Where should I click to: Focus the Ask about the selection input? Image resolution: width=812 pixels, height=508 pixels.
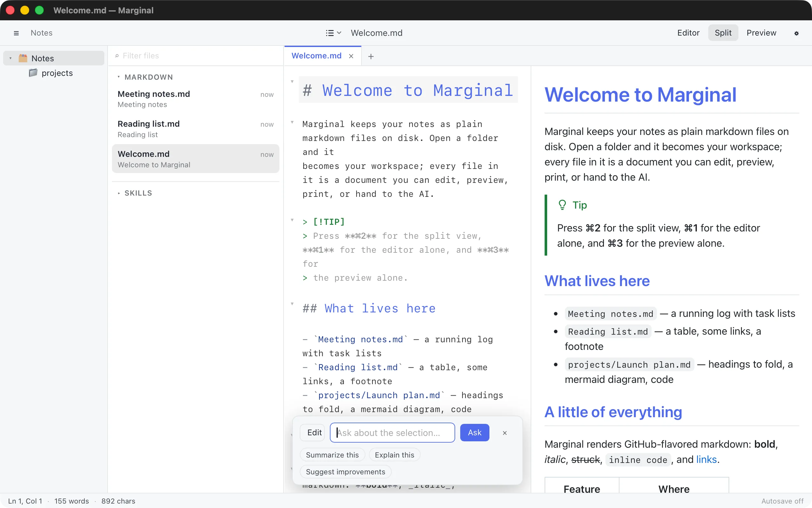coord(392,433)
